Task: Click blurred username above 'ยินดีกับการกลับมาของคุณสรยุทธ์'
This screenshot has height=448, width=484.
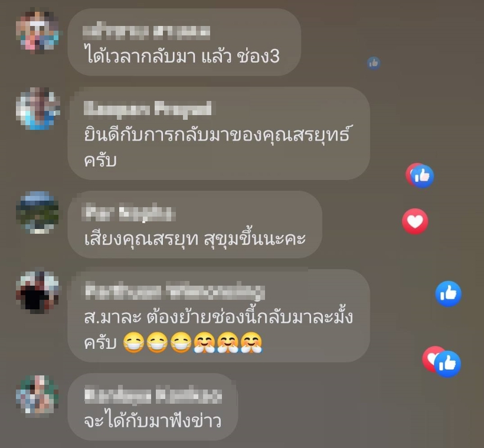Action: point(148,109)
